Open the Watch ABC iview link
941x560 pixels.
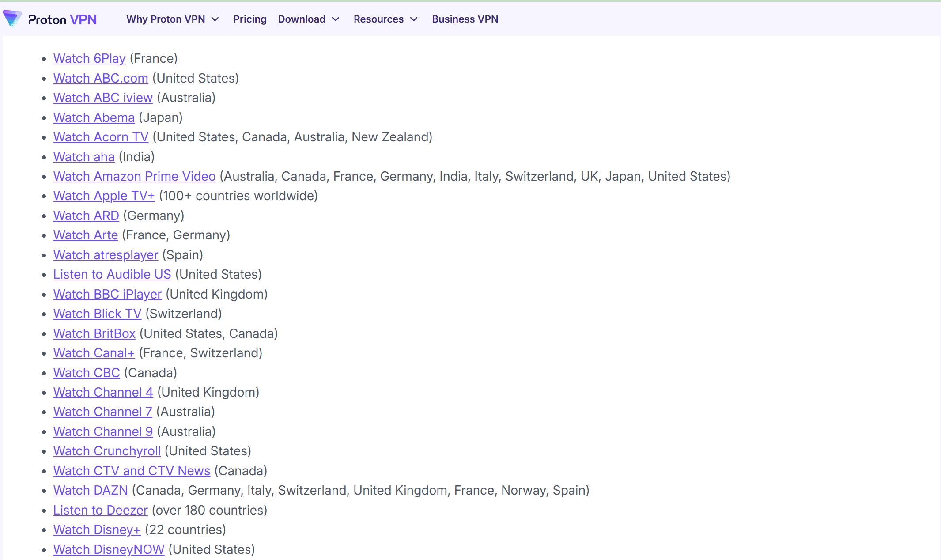pyautogui.click(x=103, y=98)
